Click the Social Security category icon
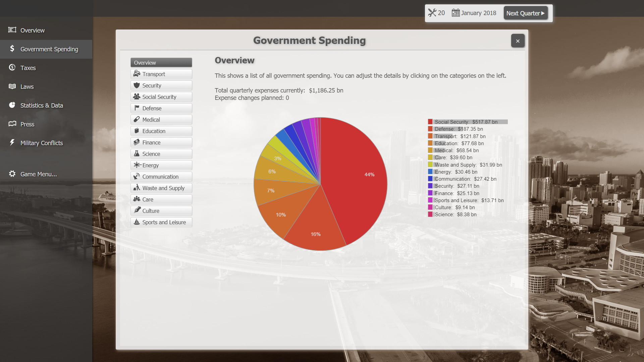Viewport: 644px width, 362px height. click(137, 96)
